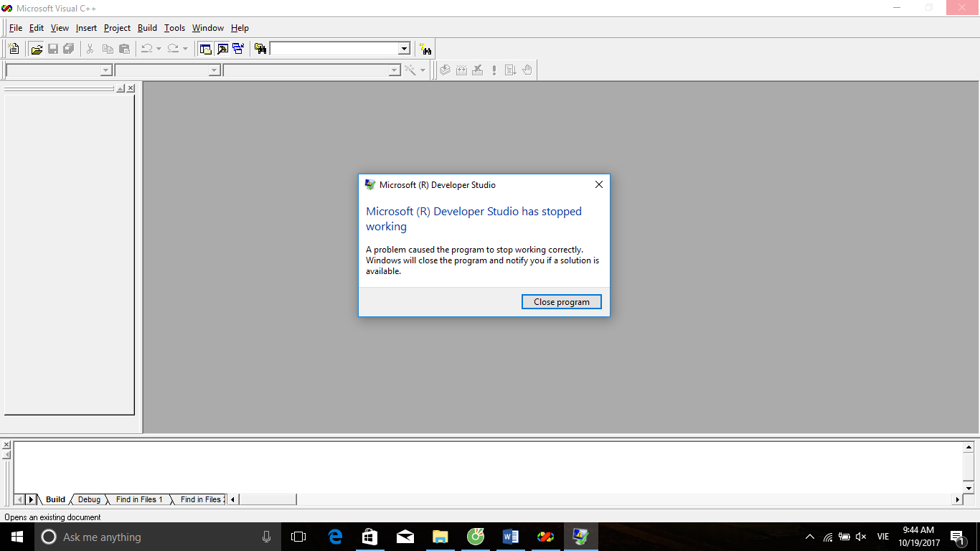Click the New Text File toolbar icon

pos(14,49)
